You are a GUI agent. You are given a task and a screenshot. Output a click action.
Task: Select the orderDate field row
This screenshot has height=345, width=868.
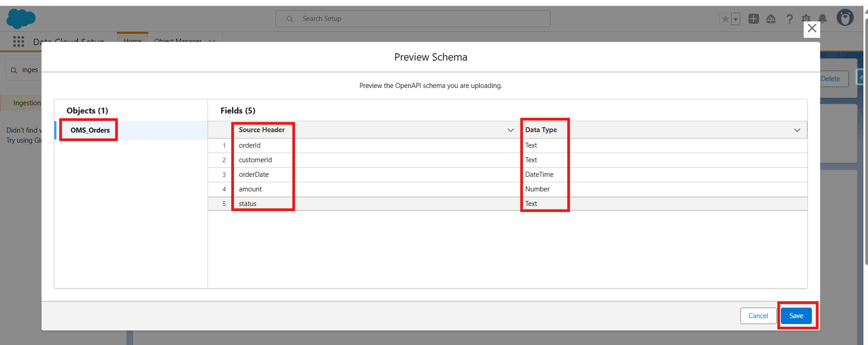[x=254, y=175]
